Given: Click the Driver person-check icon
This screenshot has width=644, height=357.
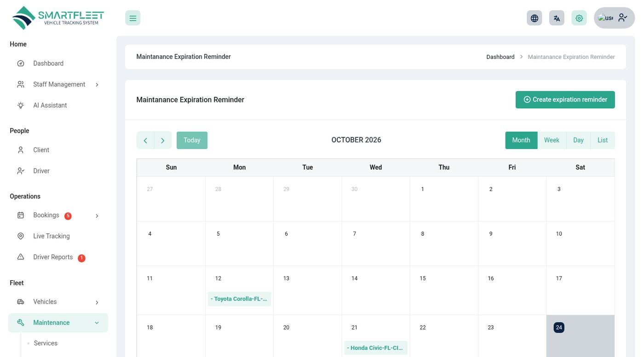Looking at the screenshot, I should (x=21, y=171).
